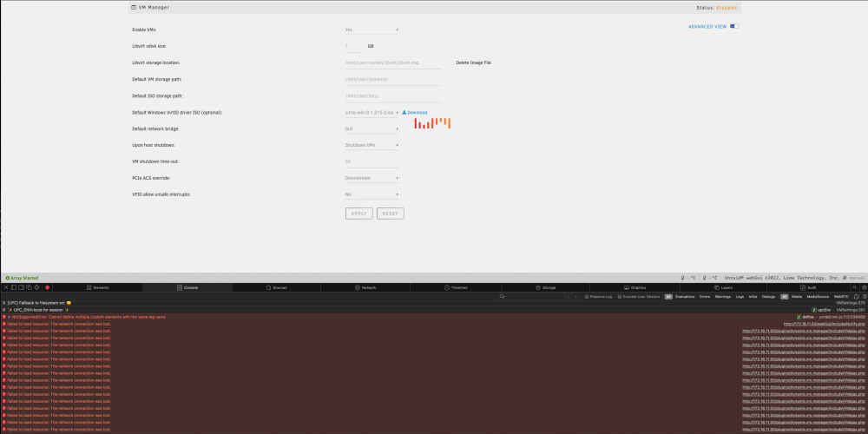Filter console by Evaluations
Screen dimensions: 868x434
pos(685,297)
